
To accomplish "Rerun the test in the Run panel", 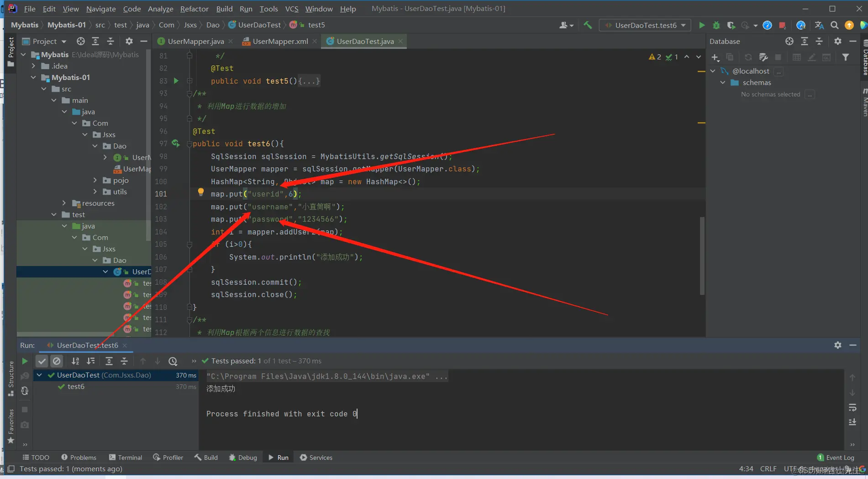I will 25,361.
